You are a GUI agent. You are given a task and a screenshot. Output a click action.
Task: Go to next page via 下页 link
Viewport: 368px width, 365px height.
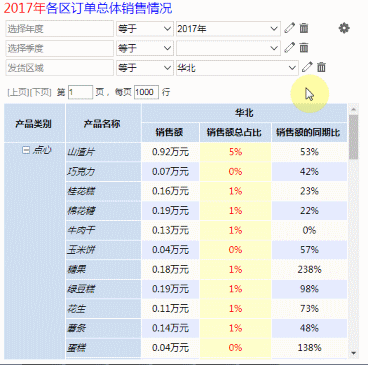tap(41, 92)
